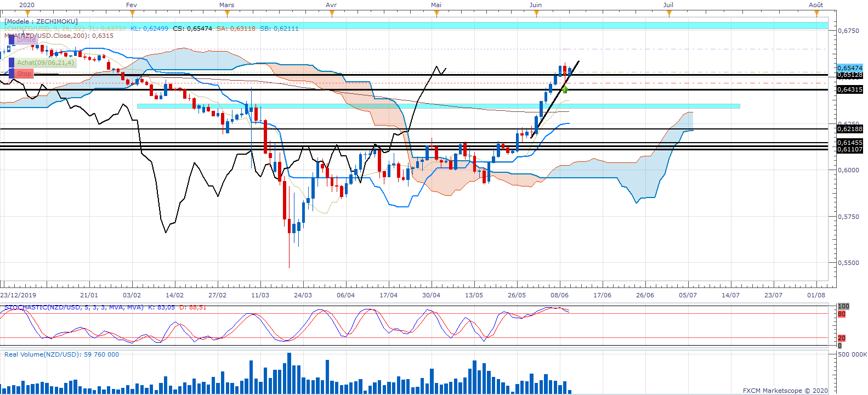
Task: Click the orange marker under Août
Action: [x=815, y=13]
